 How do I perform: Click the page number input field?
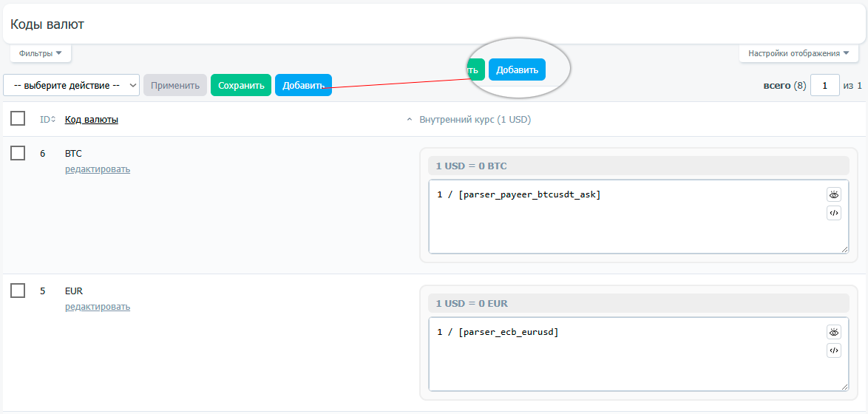[824, 86]
